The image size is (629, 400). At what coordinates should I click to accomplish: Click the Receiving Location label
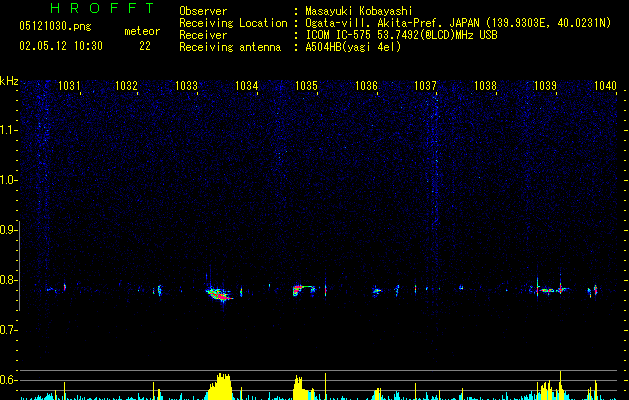[233, 23]
